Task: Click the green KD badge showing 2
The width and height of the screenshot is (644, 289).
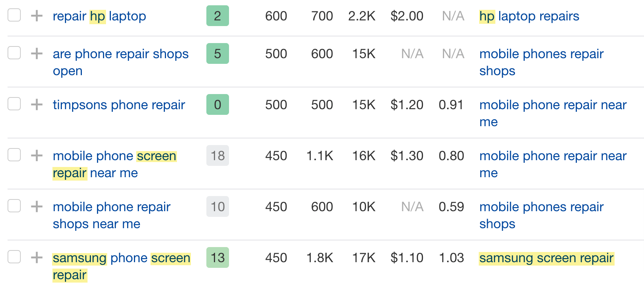Action: [x=217, y=16]
